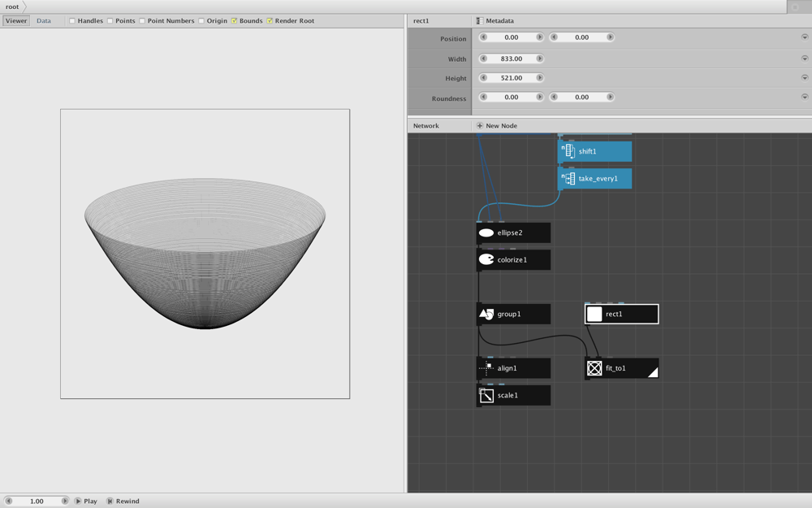This screenshot has height=508, width=812.
Task: Click the frame number field showing 1.00
Action: [x=37, y=501]
